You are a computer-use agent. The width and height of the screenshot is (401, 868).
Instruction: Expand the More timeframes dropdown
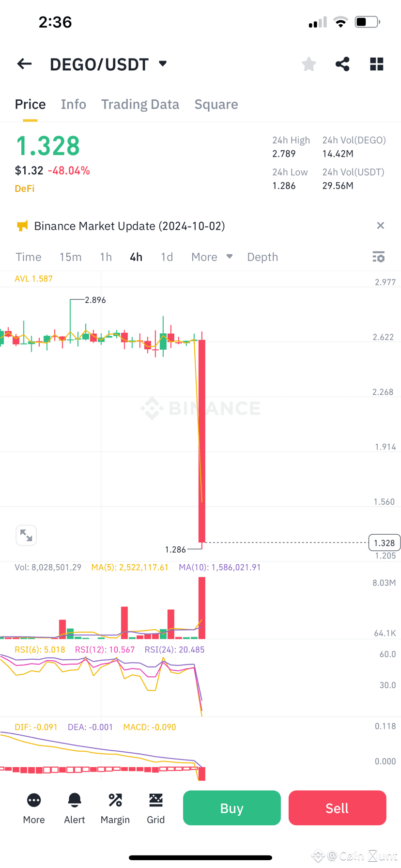coord(212,257)
